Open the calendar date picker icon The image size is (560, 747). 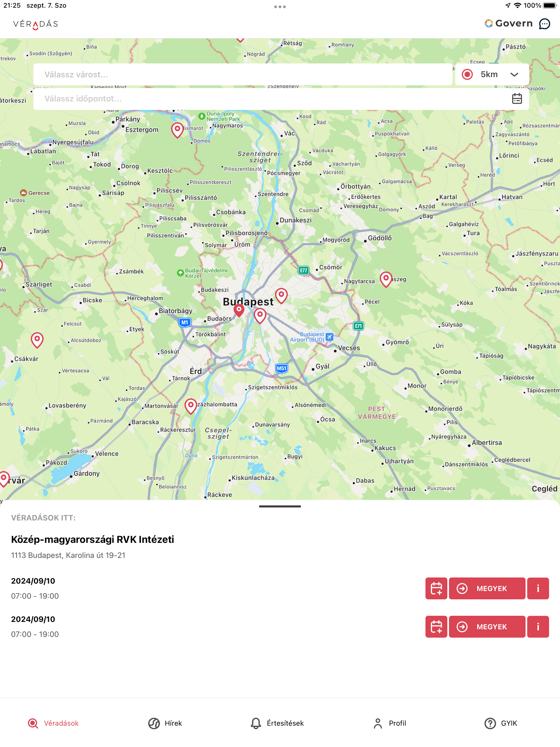tap(517, 99)
